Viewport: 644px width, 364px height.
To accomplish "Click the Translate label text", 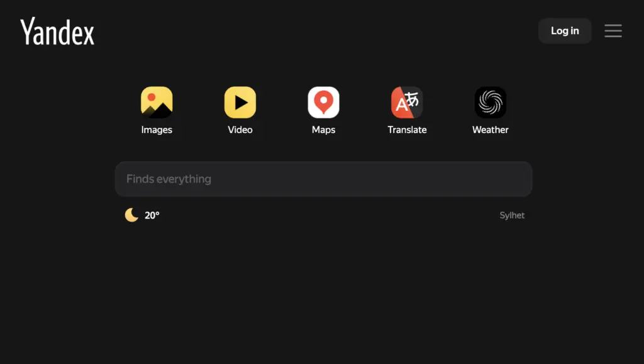I will click(407, 130).
